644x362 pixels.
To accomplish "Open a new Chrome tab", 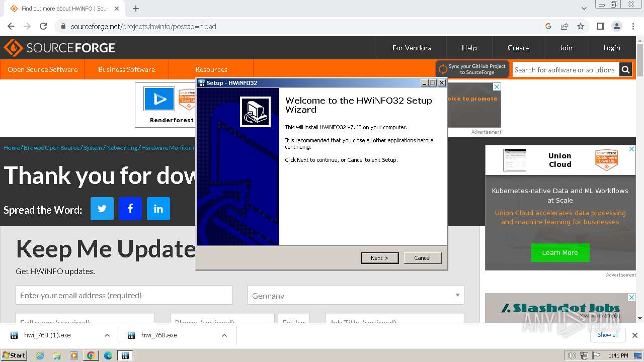I will pyautogui.click(x=136, y=9).
